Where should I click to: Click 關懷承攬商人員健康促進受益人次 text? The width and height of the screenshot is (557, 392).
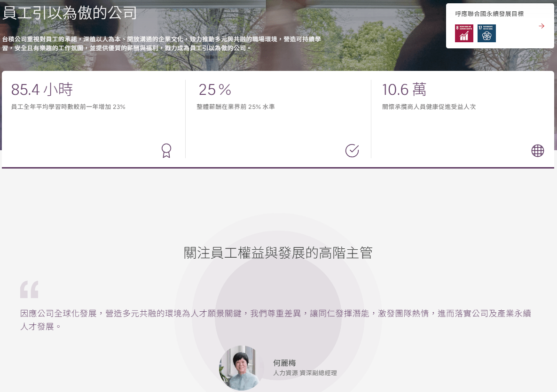coord(429,107)
